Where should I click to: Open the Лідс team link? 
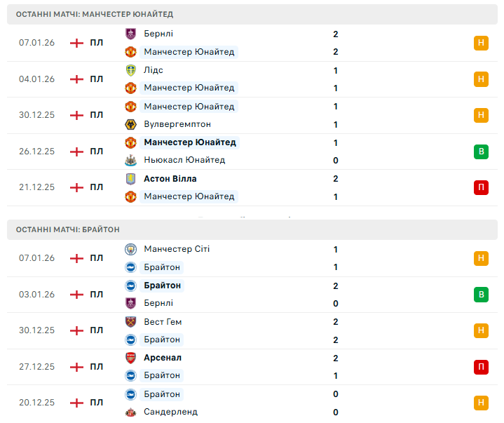[x=154, y=70]
